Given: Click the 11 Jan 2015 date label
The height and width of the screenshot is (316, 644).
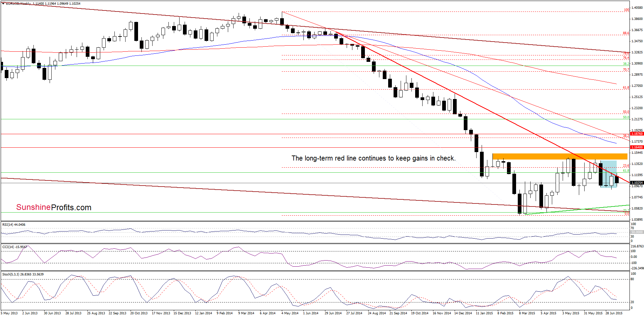Looking at the screenshot, I should coord(484,313).
